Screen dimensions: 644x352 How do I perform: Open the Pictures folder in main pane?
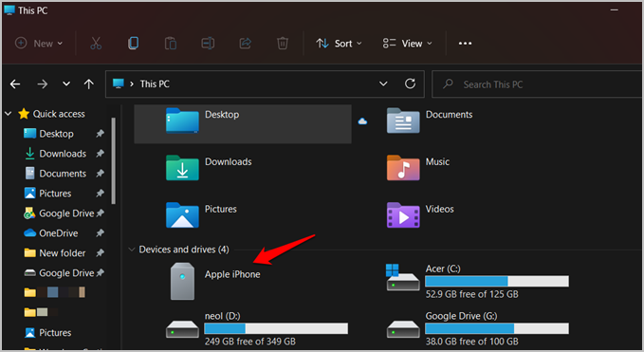point(201,214)
